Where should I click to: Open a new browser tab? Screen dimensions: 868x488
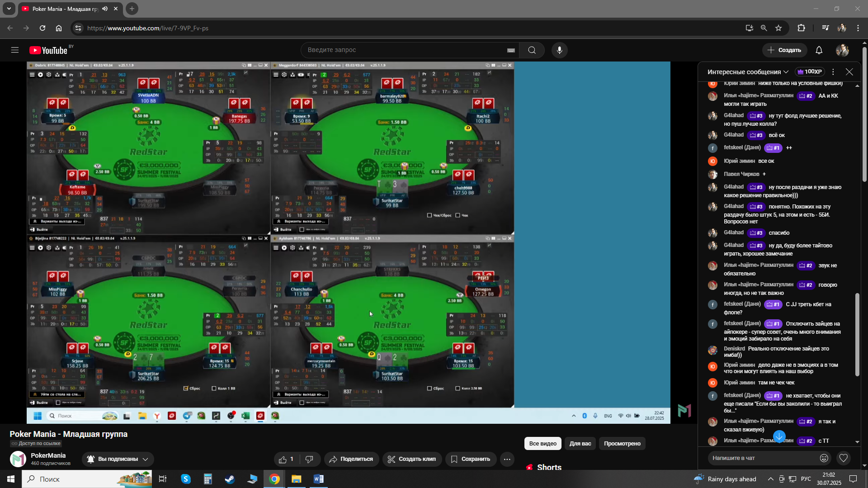(132, 9)
